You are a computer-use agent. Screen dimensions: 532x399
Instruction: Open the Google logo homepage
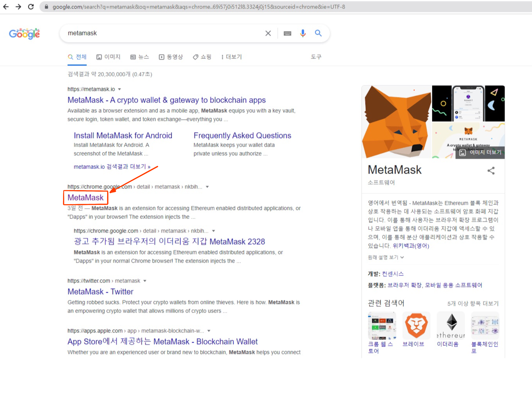pos(24,34)
